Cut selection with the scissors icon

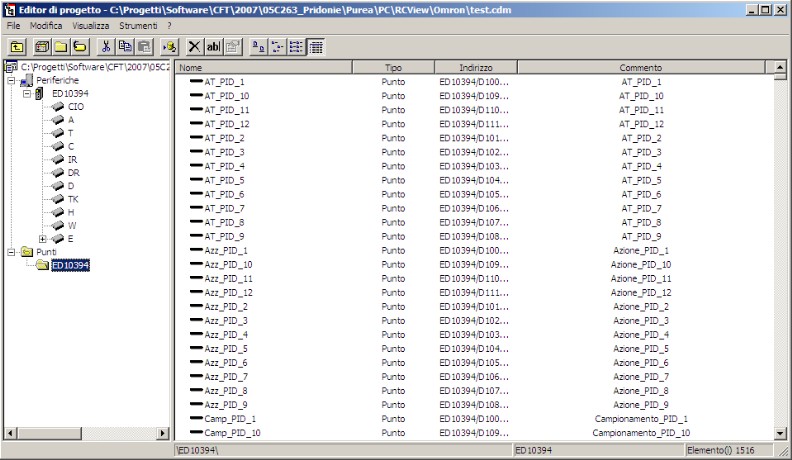[x=106, y=47]
